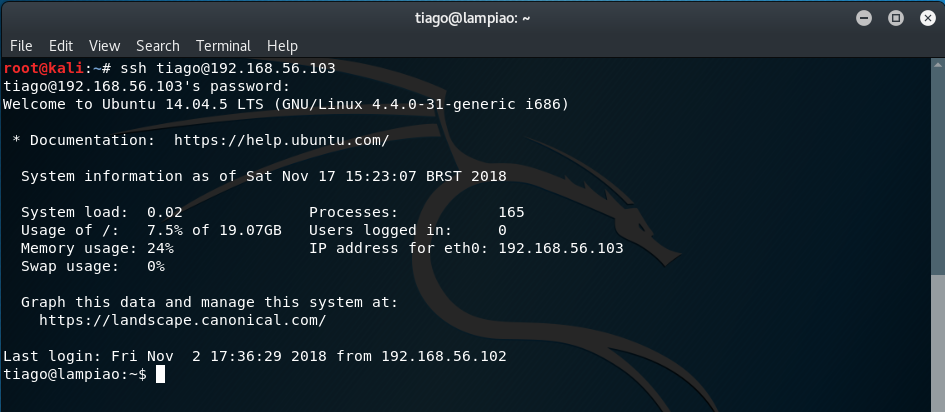945x412 pixels.
Task: Click the landscape.canonical.com URL
Action: tap(183, 320)
